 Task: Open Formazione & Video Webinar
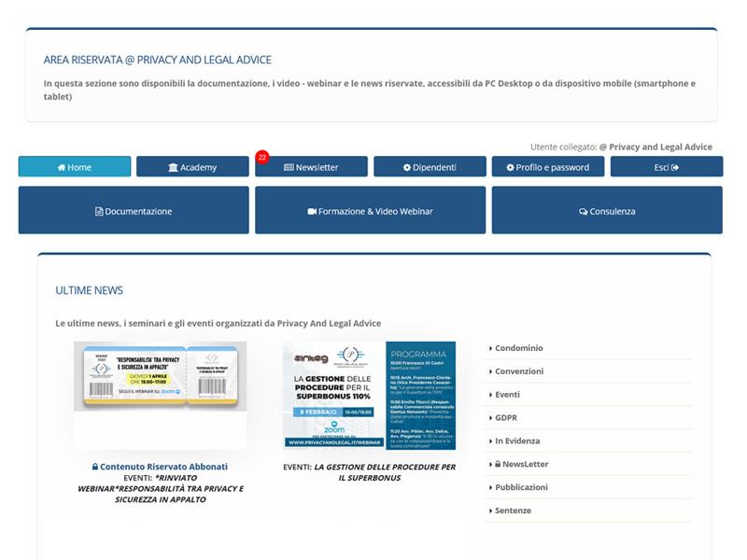point(370,210)
